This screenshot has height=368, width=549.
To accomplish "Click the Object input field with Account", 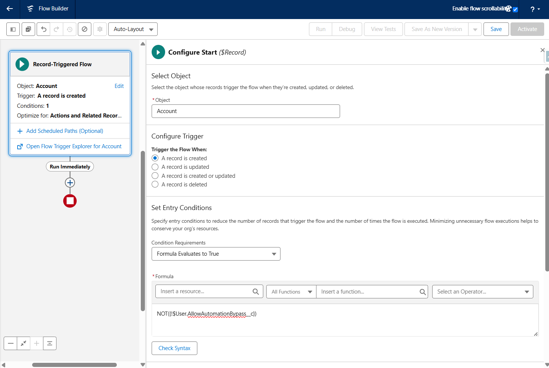I will 245,111.
